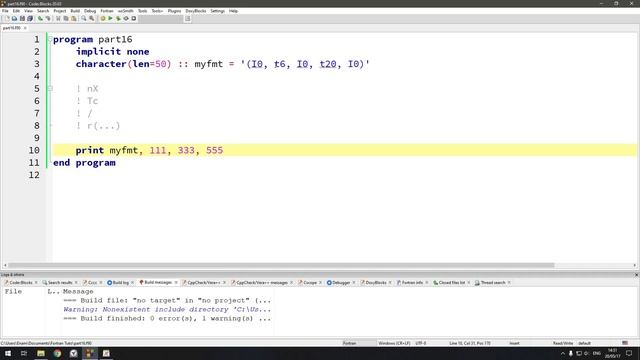Switch to the Build log tab
Screen dimensions: 640x360
(120, 282)
